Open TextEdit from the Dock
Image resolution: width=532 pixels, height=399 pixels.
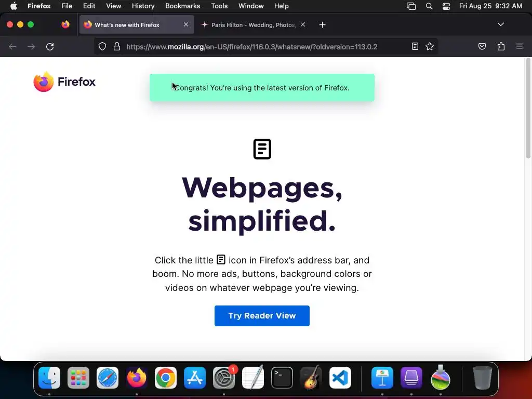point(253,378)
